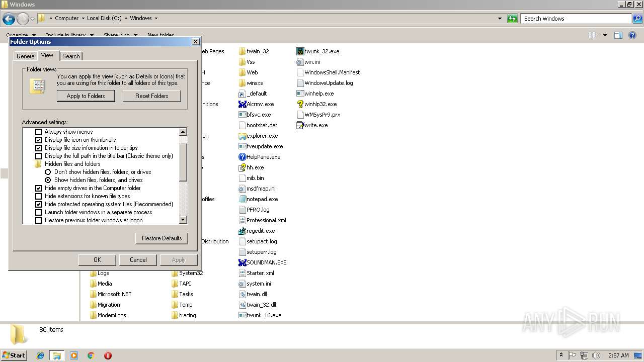Select the View tab
Viewport: 644px width, 362px height.
click(x=47, y=55)
